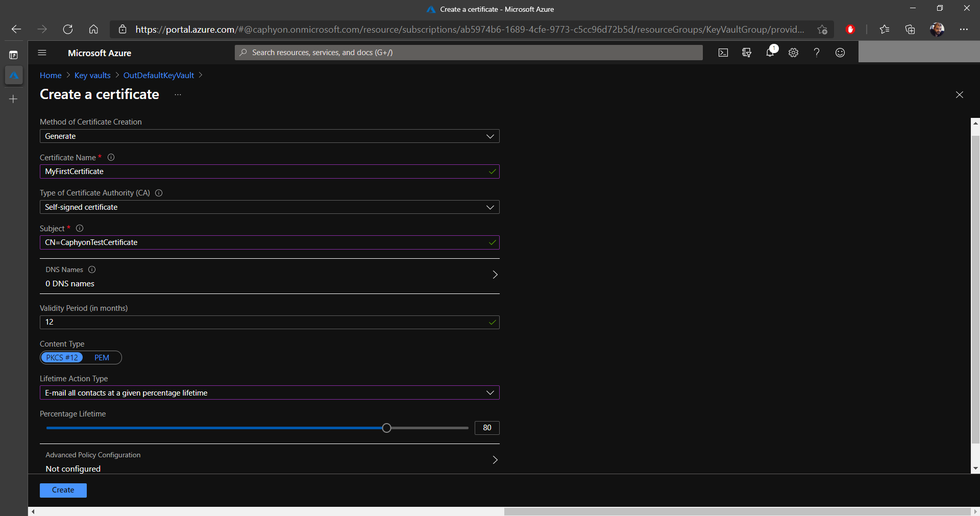Select PKCS #12 content type

(x=62, y=358)
